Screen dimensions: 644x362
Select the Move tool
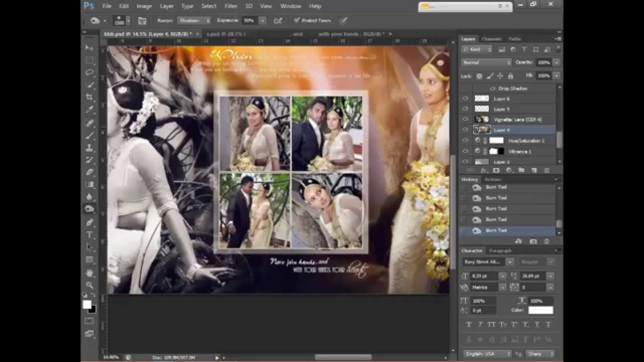tap(90, 48)
